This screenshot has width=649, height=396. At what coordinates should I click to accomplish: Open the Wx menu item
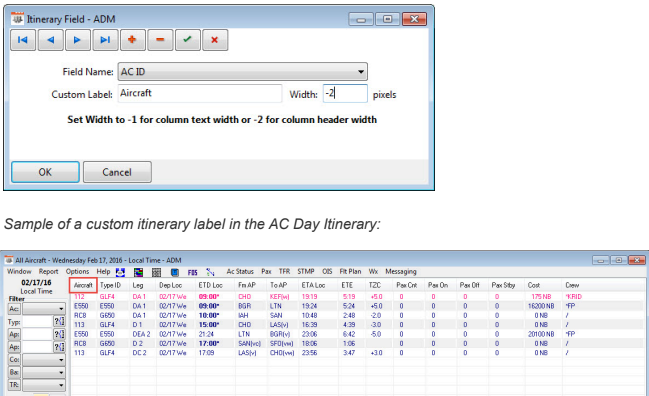(373, 271)
